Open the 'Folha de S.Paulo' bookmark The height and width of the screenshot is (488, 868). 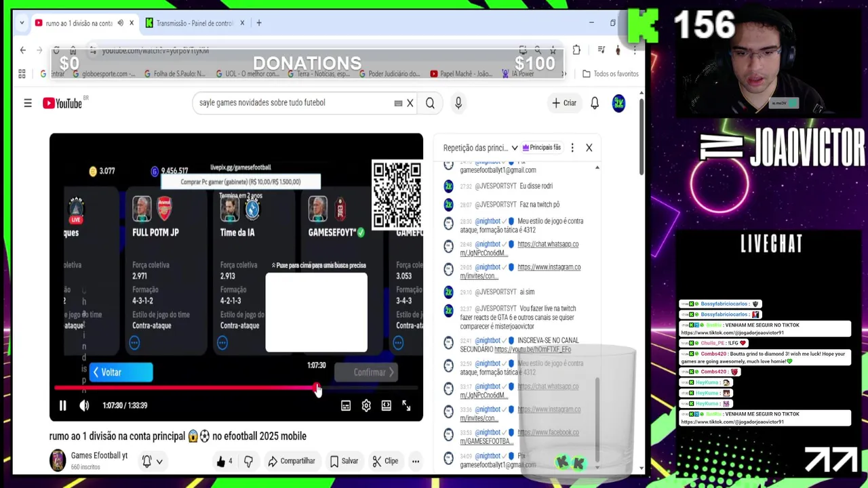pyautogui.click(x=175, y=74)
